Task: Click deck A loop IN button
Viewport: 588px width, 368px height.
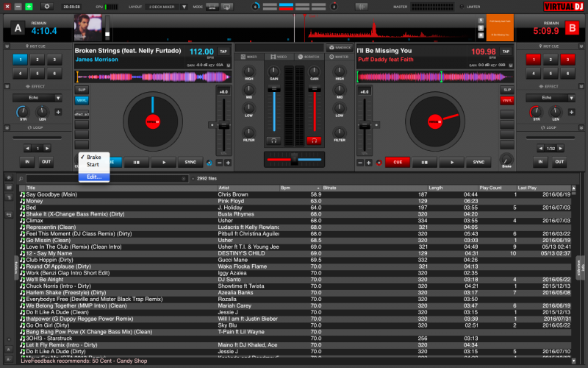Action: pos(27,162)
